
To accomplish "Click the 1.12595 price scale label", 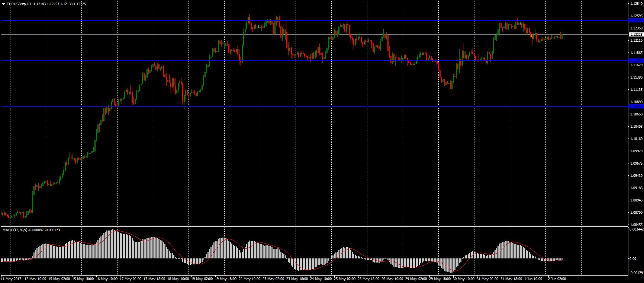I will [637, 16].
